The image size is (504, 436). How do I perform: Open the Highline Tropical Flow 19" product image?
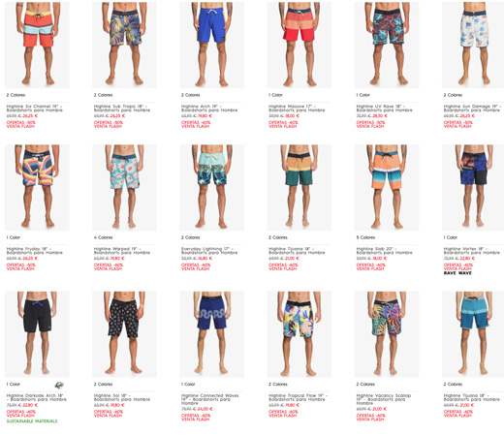pos(299,334)
